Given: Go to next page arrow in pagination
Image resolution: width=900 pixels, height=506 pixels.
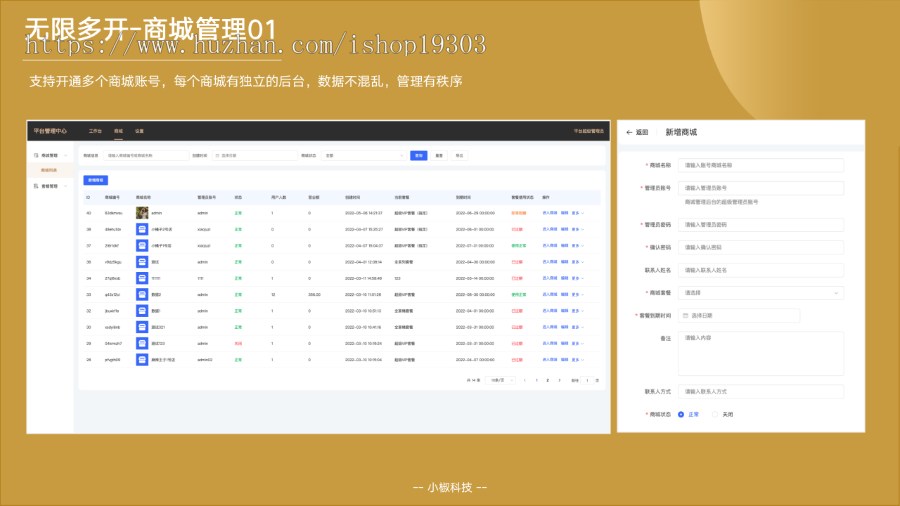Looking at the screenshot, I should 560,380.
